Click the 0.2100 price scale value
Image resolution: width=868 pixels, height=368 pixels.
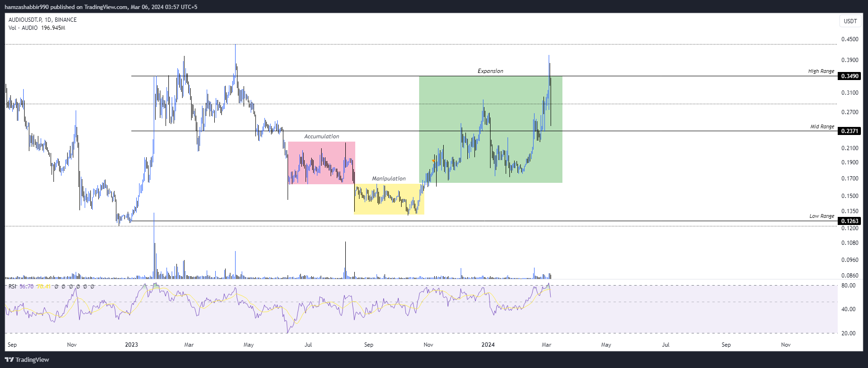[850, 148]
